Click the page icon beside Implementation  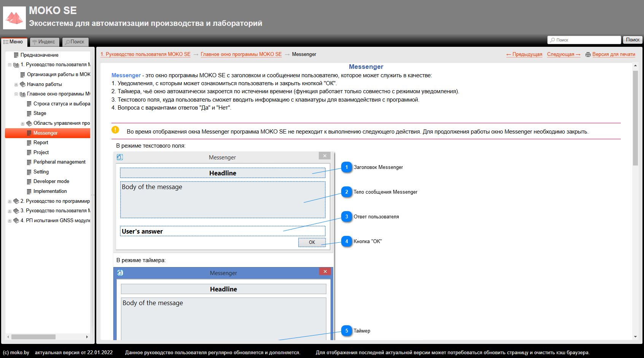[29, 191]
